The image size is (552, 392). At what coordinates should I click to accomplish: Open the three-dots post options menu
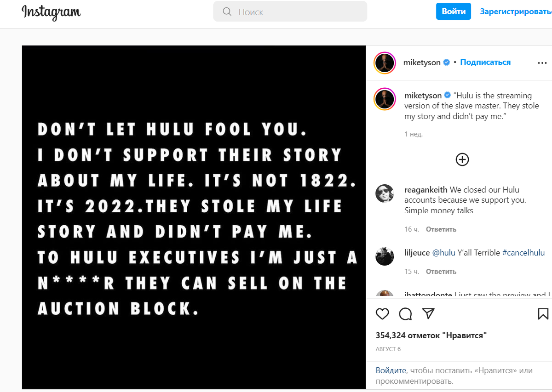point(542,63)
